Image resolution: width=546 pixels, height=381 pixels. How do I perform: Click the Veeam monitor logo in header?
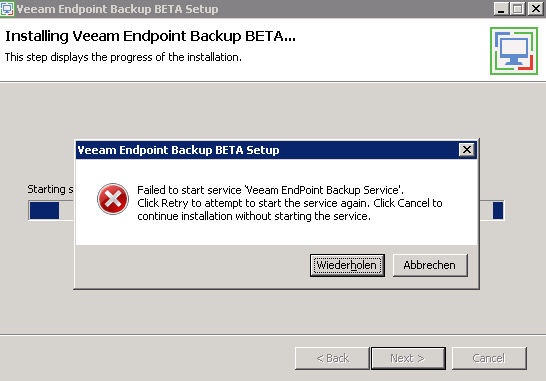(514, 51)
